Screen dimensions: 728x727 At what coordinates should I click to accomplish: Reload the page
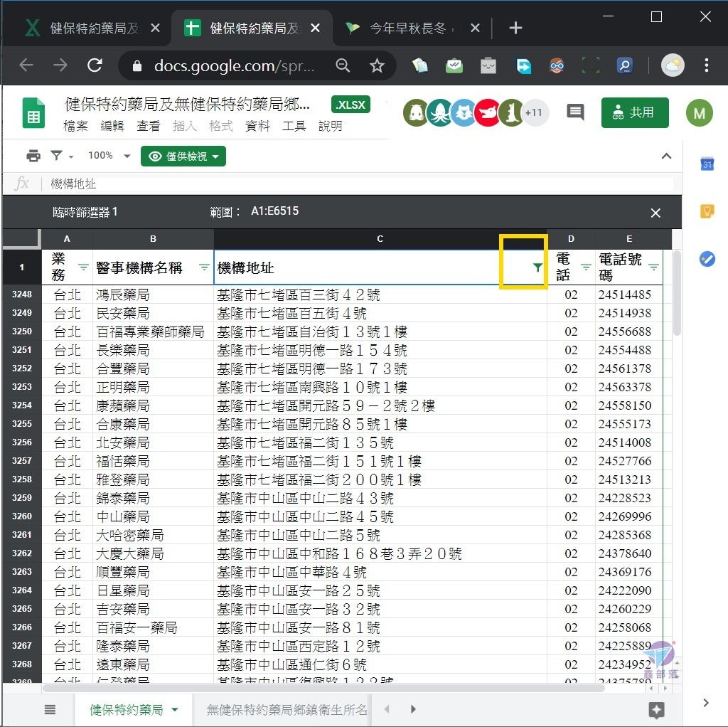(x=95, y=65)
